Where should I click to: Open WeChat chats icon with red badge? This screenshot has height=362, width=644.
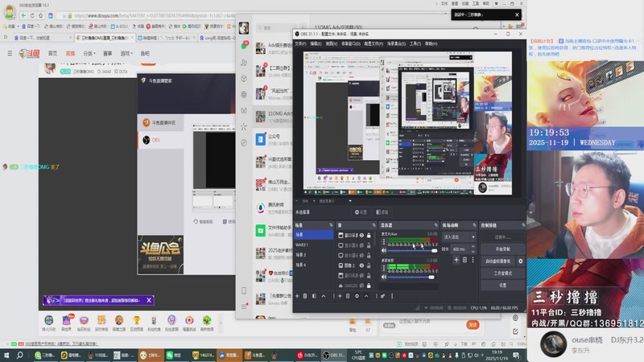click(x=245, y=45)
